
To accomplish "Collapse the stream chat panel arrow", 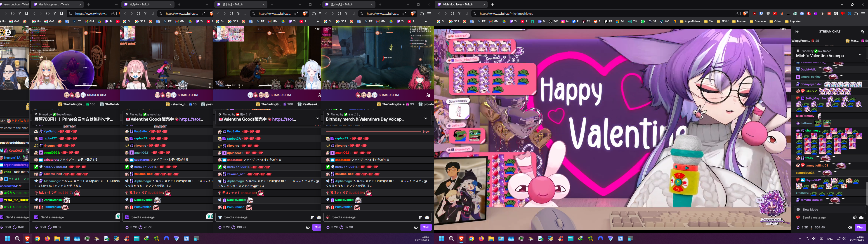I will tap(797, 32).
